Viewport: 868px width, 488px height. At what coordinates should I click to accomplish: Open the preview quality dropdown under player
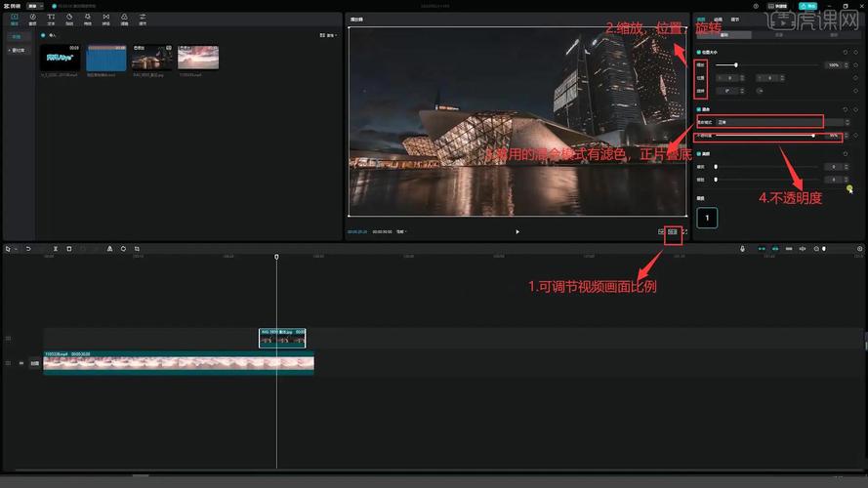point(401,232)
